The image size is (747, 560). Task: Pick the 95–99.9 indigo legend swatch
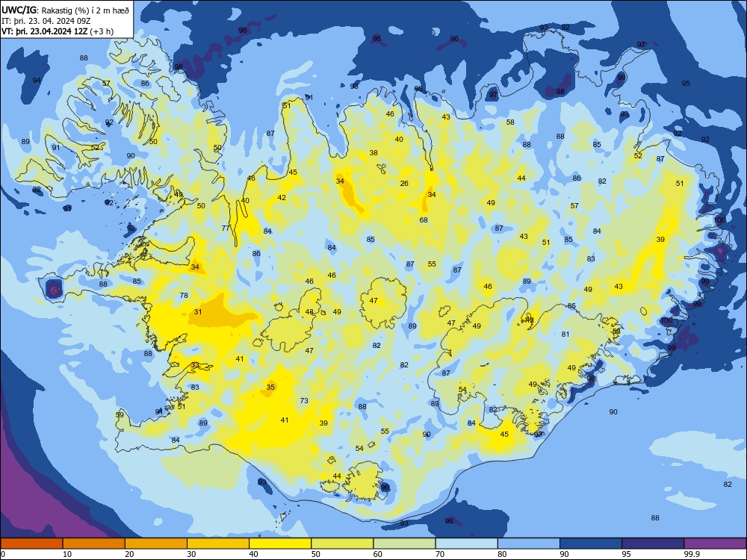653,544
